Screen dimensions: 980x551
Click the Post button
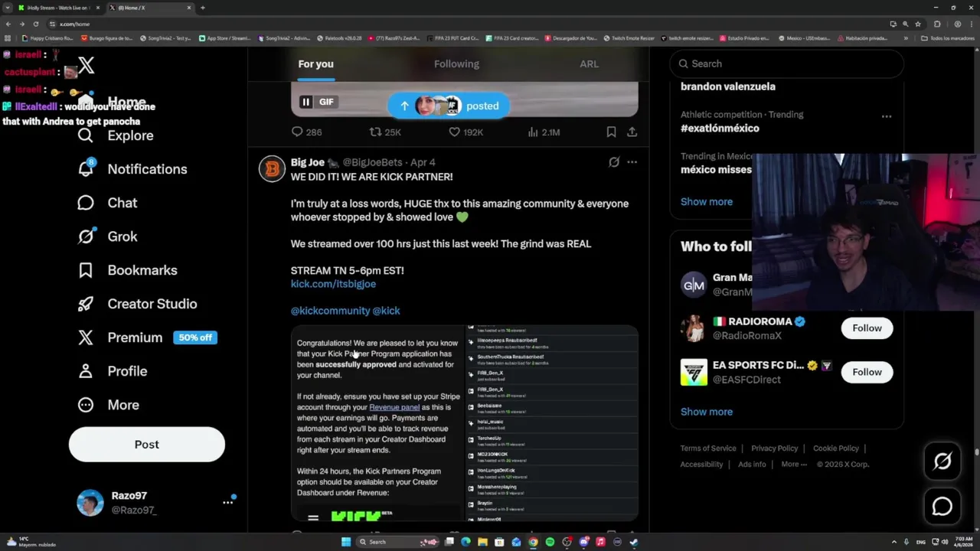point(147,445)
